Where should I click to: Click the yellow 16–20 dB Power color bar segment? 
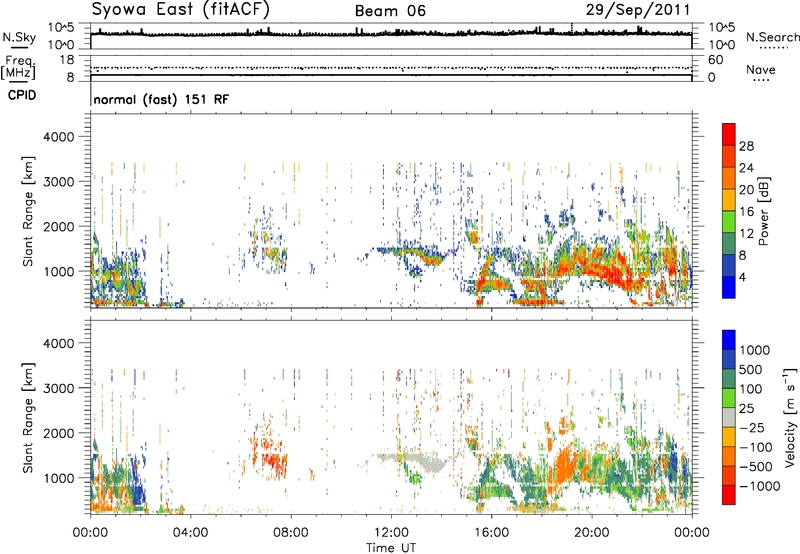(729, 200)
